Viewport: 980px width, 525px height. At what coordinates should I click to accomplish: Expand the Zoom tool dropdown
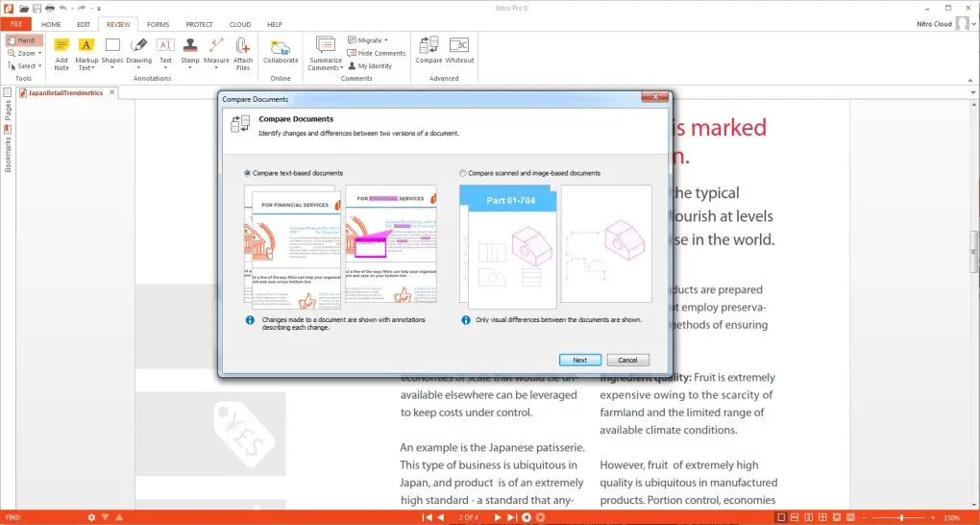[40, 53]
